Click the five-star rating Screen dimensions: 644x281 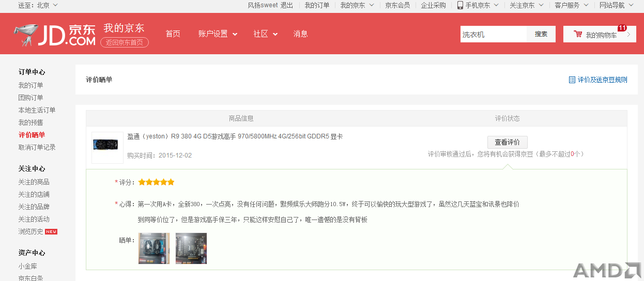pos(156,182)
